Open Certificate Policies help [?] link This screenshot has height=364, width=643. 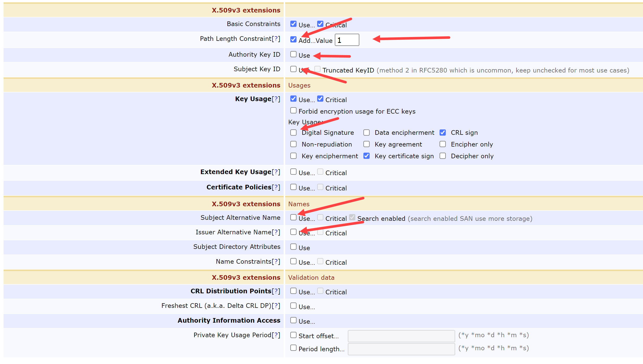tap(276, 187)
